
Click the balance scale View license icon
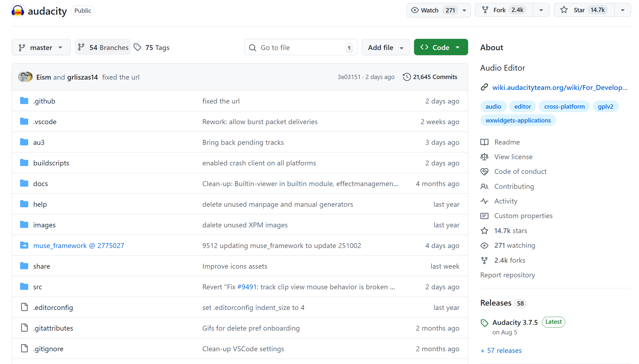484,157
